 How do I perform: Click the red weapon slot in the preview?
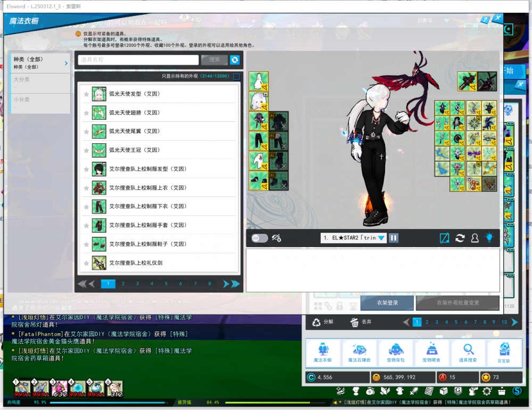coord(467,81)
